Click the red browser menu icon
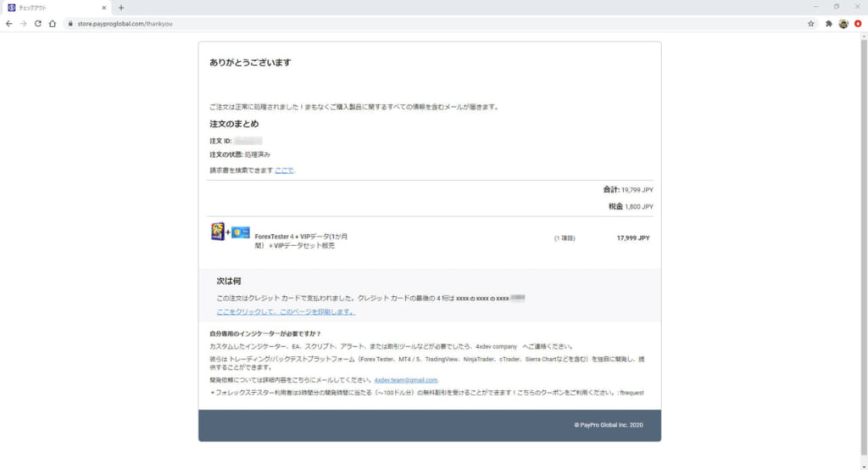Screen dimensions: 868x470 pos(858,24)
